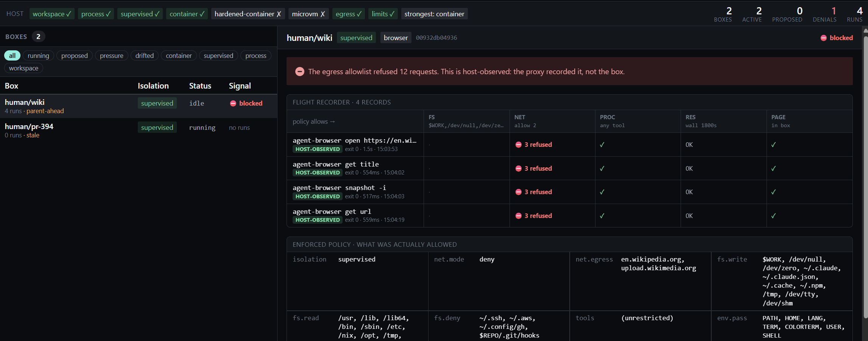The width and height of the screenshot is (868, 341).
Task: Click the PAGE checkmark in the agent-browser open row
Action: (x=774, y=145)
